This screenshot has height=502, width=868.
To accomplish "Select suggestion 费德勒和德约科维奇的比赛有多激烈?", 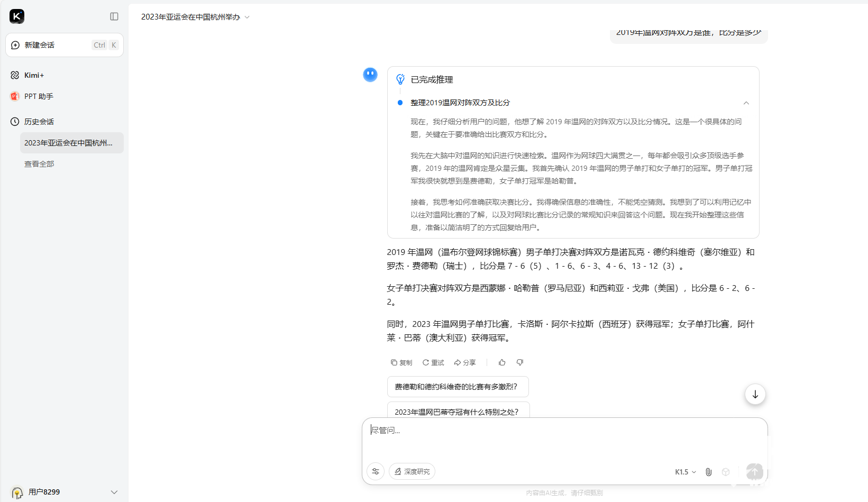I will click(458, 387).
